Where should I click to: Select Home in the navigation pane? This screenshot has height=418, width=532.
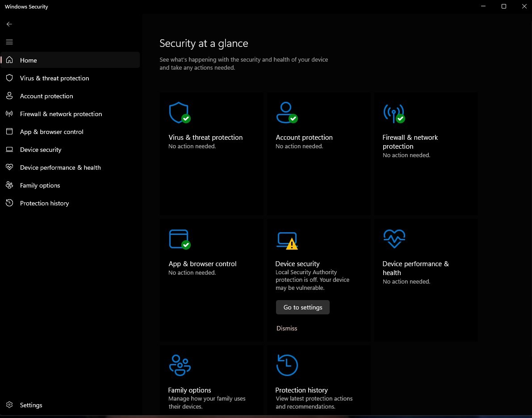pos(70,60)
